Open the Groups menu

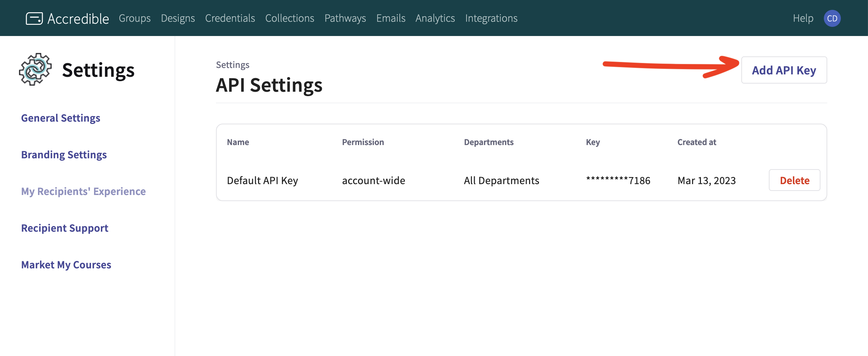click(134, 18)
